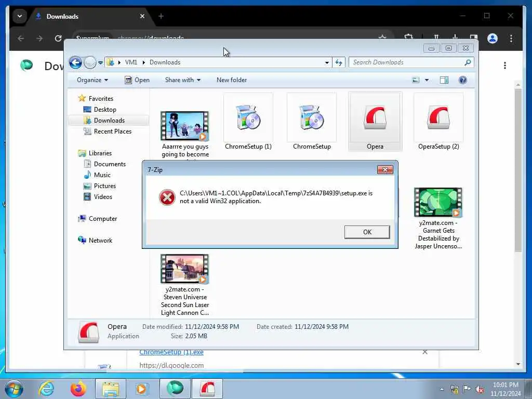Expand the view options dropdown arrow
532x399 pixels.
pyautogui.click(x=427, y=80)
